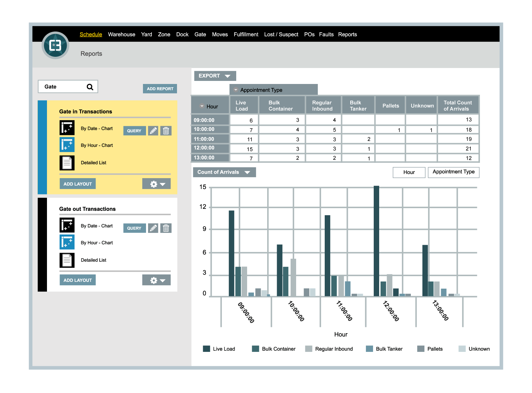Image resolution: width=532 pixels, height=393 pixels.
Task: Select the 09:00:00 table row header
Action: pos(210,120)
